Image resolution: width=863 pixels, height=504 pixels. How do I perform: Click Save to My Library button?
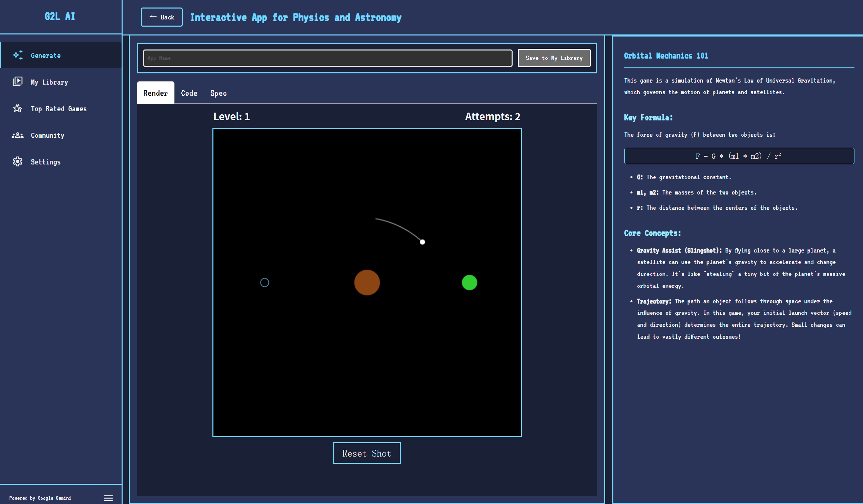tap(554, 58)
